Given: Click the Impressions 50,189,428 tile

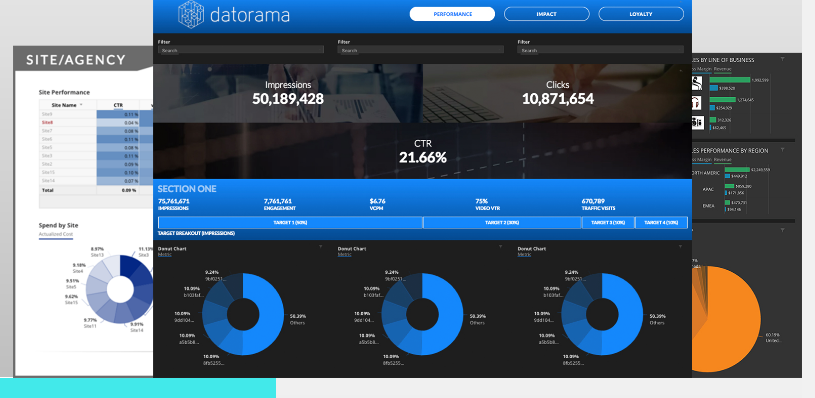Looking at the screenshot, I should [x=288, y=94].
